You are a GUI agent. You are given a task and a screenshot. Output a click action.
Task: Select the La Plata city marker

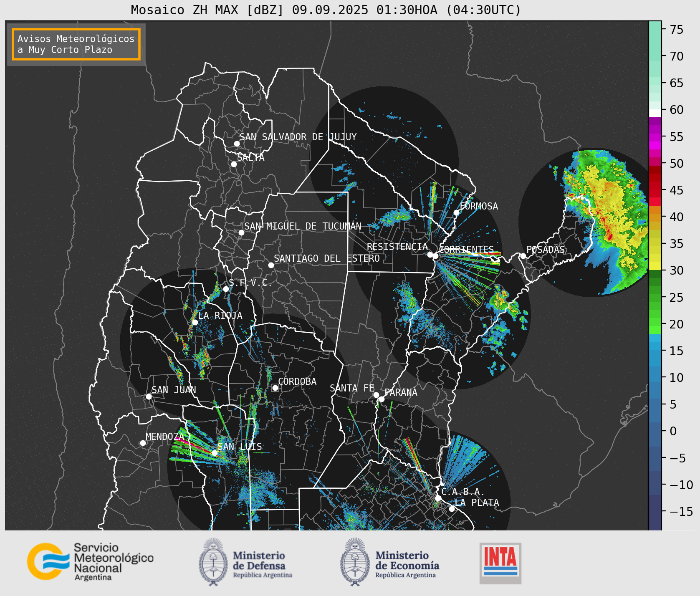[452, 509]
